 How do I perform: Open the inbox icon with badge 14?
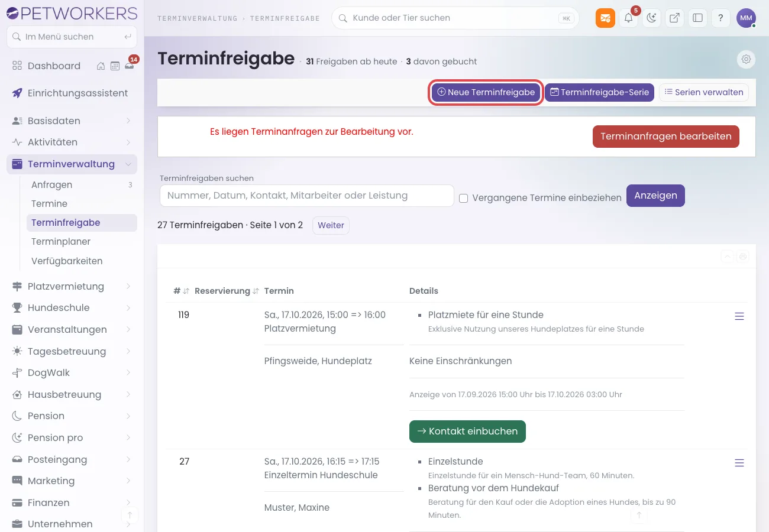click(x=129, y=66)
